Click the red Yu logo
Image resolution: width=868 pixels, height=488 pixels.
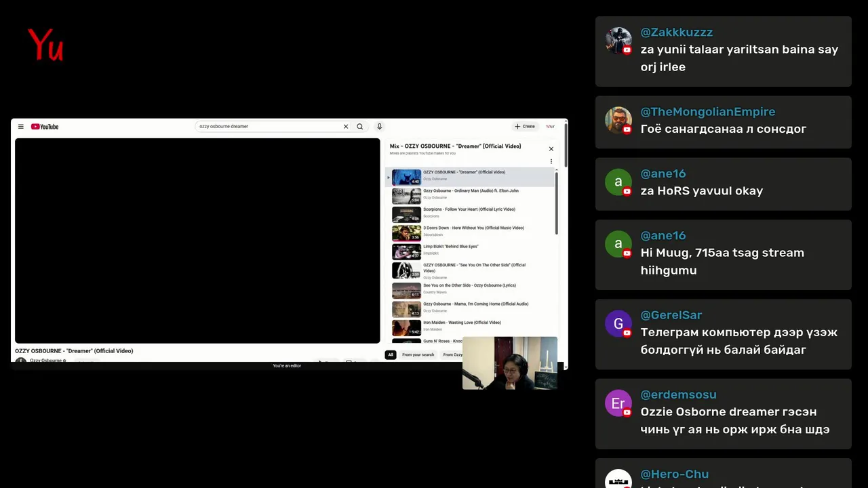coord(45,45)
